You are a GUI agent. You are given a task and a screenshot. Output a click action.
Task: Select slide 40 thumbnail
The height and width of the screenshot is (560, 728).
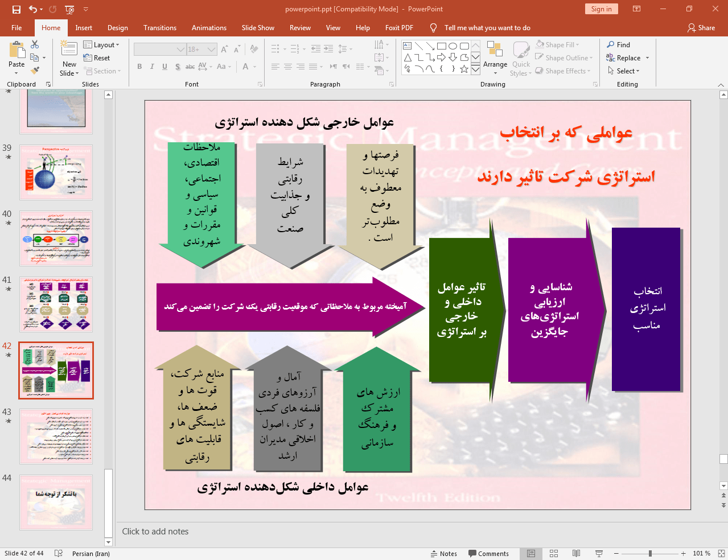click(56, 238)
